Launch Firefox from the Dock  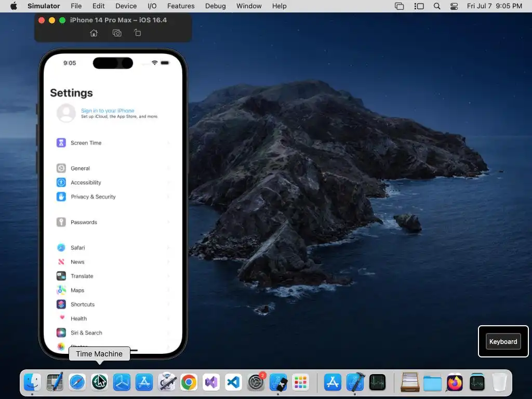click(455, 382)
